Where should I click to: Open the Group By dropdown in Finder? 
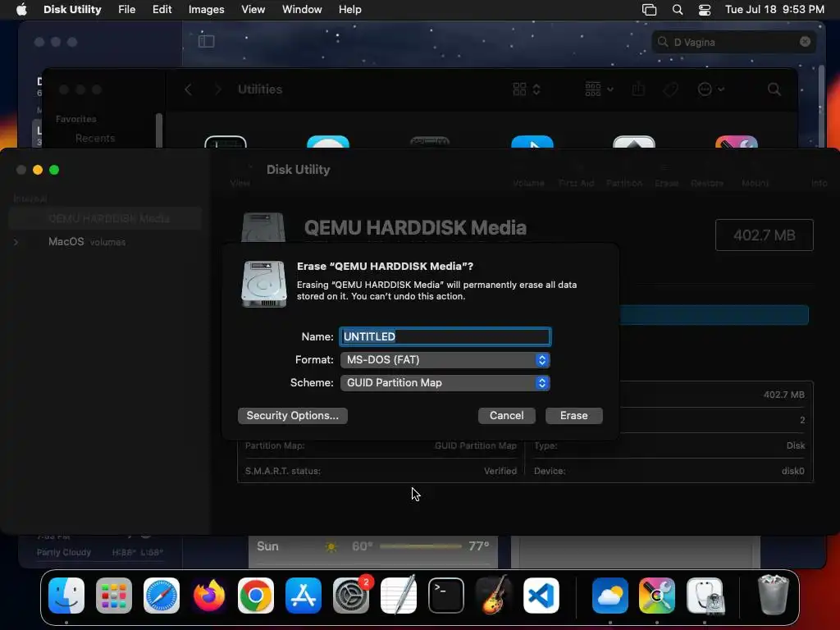599,89
